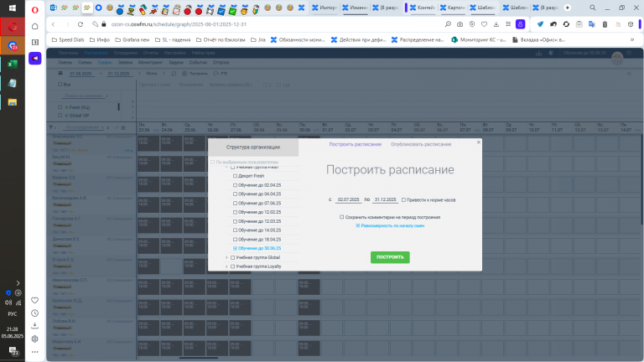Select Обучение до 04.04.25 row text
644x362 pixels.
(260, 194)
